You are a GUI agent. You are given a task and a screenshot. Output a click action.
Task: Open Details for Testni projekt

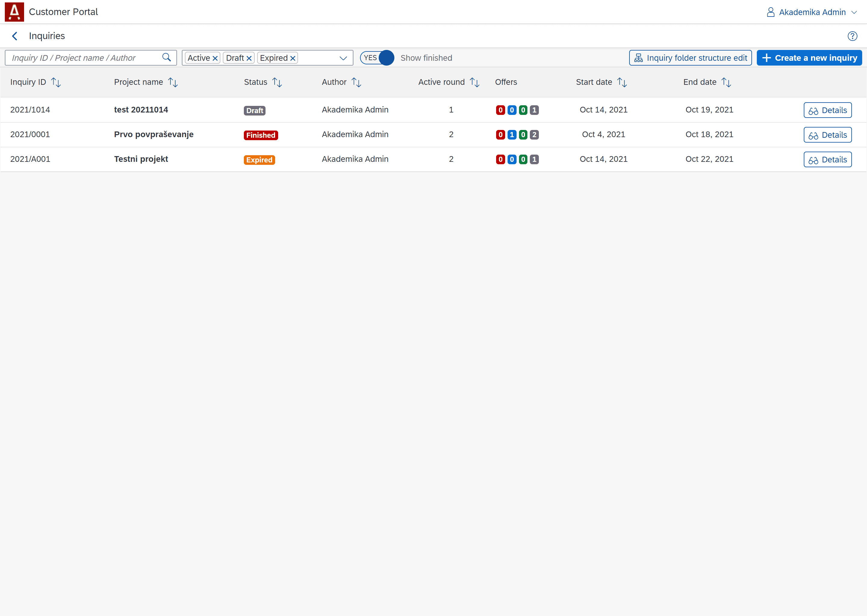point(827,160)
